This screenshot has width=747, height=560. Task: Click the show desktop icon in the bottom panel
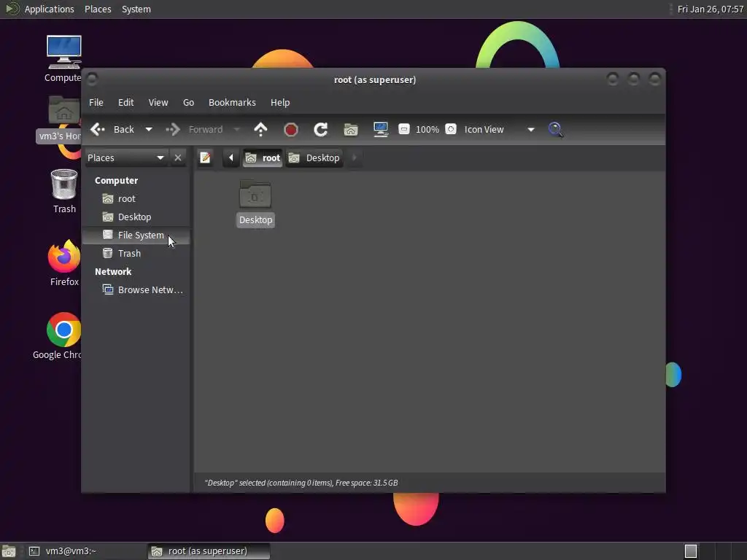(x=9, y=551)
